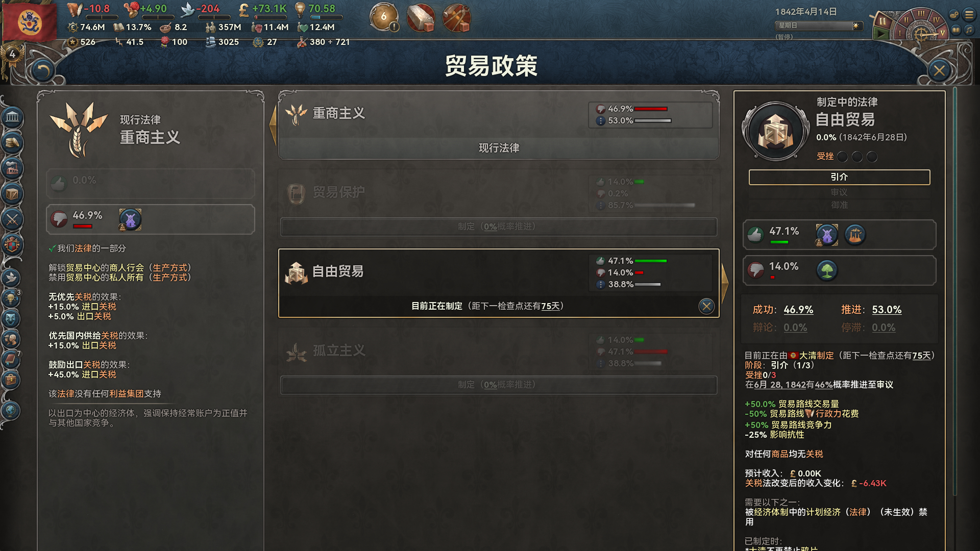Click the right panel vertical scrollbar
The height and width of the screenshot is (551, 980).
[954, 291]
